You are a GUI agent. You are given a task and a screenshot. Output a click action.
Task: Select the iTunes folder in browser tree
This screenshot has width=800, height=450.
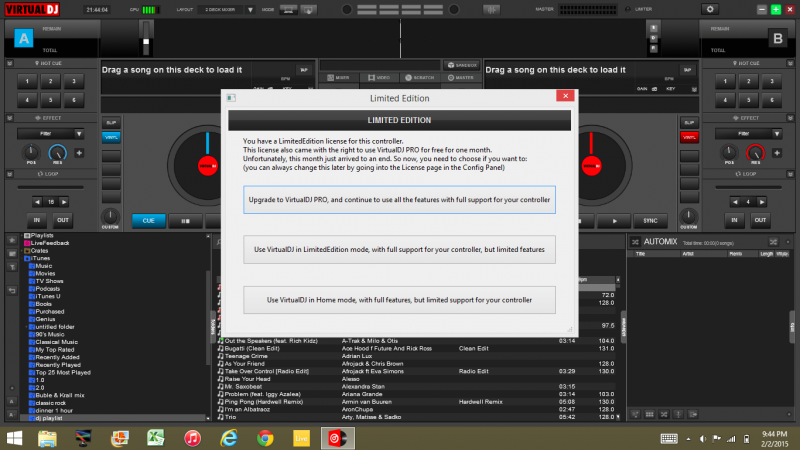click(38, 258)
